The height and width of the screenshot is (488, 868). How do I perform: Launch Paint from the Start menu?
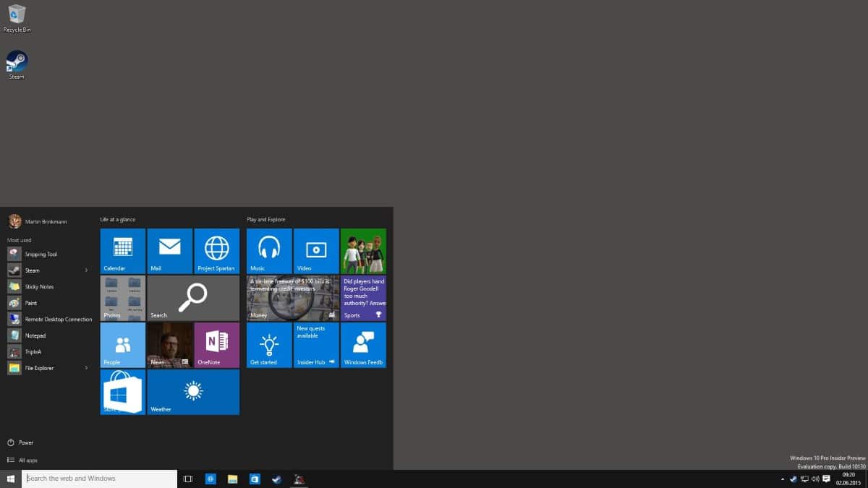click(32, 302)
